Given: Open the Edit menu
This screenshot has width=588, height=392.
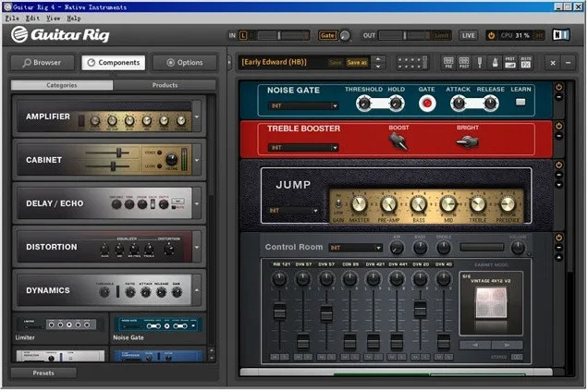Looking at the screenshot, I should [x=32, y=18].
